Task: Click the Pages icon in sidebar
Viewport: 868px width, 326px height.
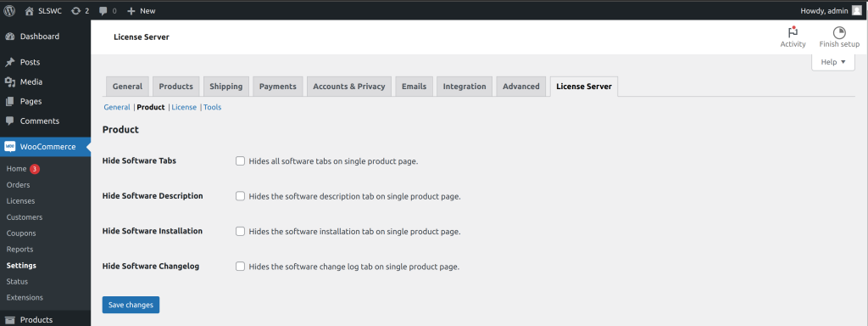Action: point(10,102)
